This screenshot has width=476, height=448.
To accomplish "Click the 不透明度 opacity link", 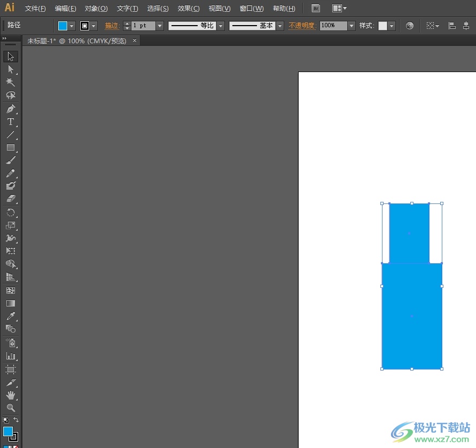I will 302,26.
